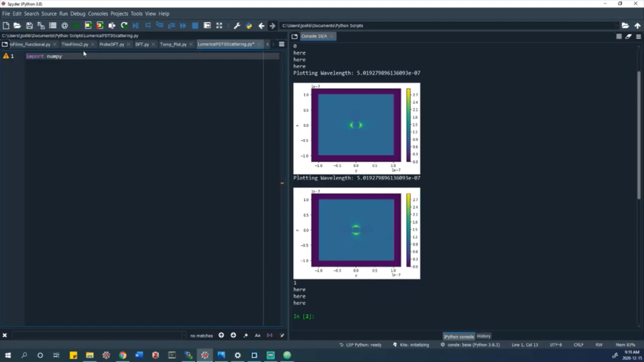The height and width of the screenshot is (362, 644).
Task: Open the file list browse-tabs icon in toolbar
Action: tap(53, 25)
